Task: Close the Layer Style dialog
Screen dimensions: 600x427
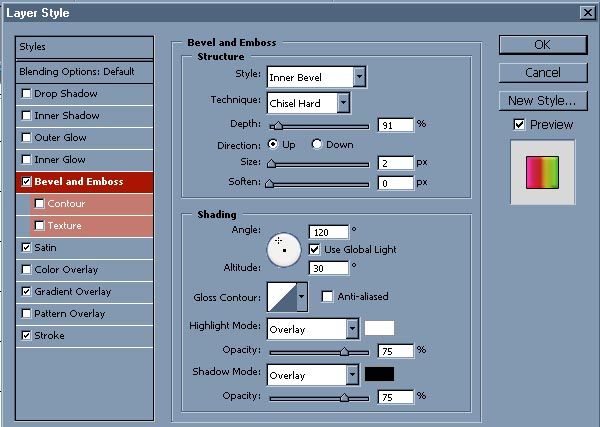Action: pyautogui.click(x=588, y=13)
